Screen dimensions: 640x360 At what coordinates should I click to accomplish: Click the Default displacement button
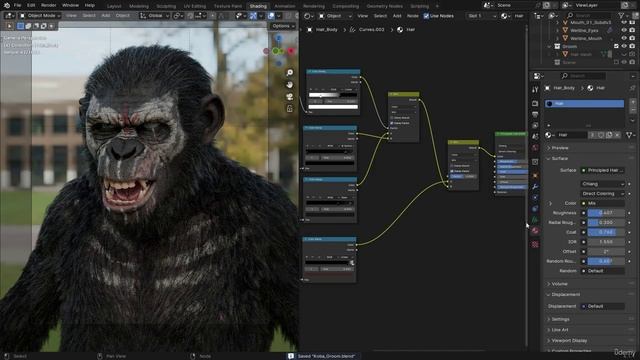pyautogui.click(x=603, y=306)
